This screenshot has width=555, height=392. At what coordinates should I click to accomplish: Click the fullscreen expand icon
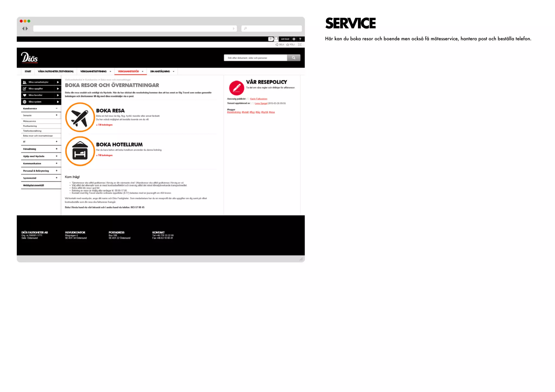click(x=300, y=45)
